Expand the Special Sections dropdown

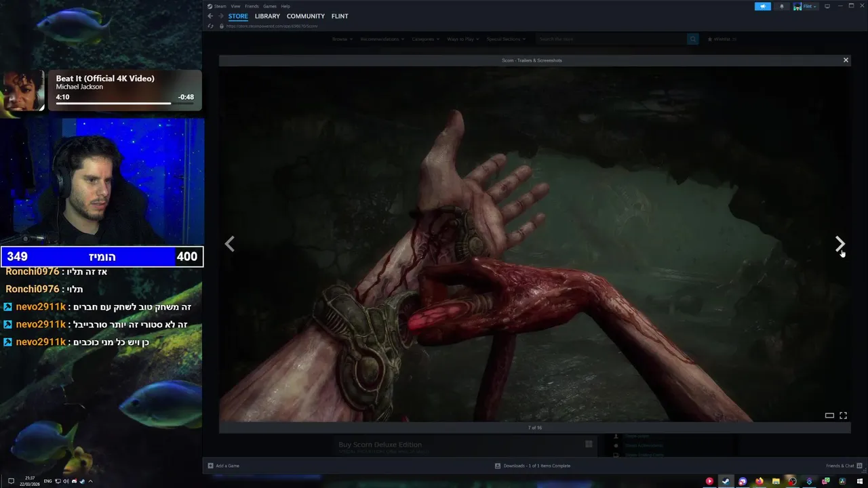click(x=506, y=39)
